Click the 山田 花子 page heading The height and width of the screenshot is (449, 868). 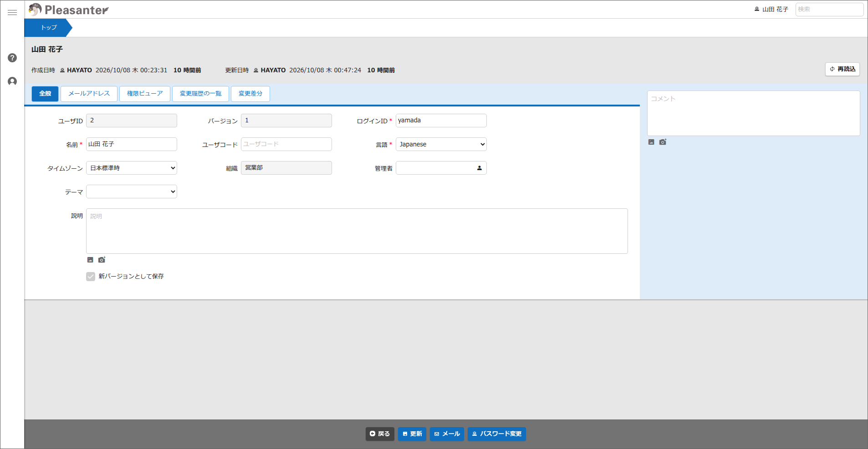(x=47, y=49)
